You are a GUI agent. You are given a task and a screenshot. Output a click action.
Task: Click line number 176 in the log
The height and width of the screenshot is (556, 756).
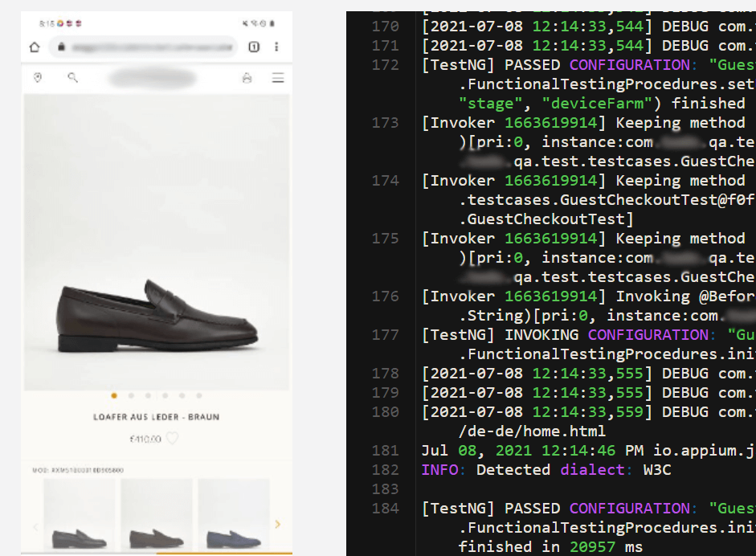[x=386, y=296]
